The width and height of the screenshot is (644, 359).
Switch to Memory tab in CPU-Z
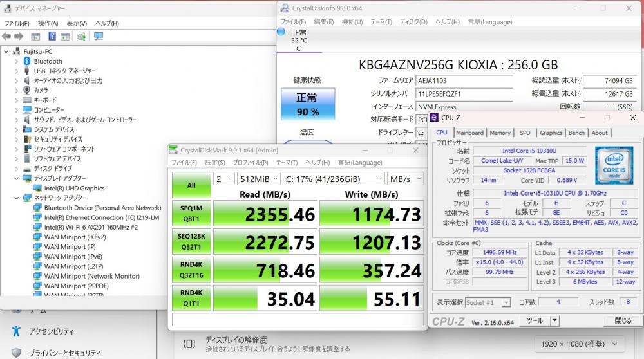coord(500,133)
